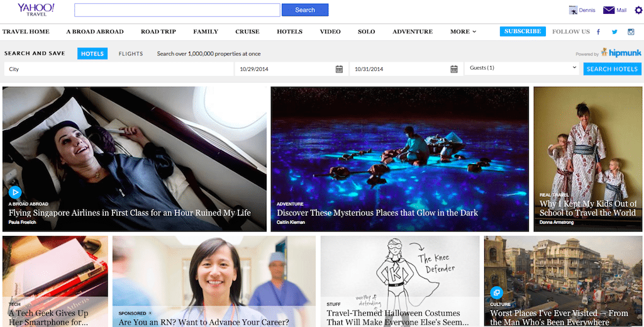Screen dimensions: 644x327
Task: Click STUFF category label
Action: (x=333, y=304)
